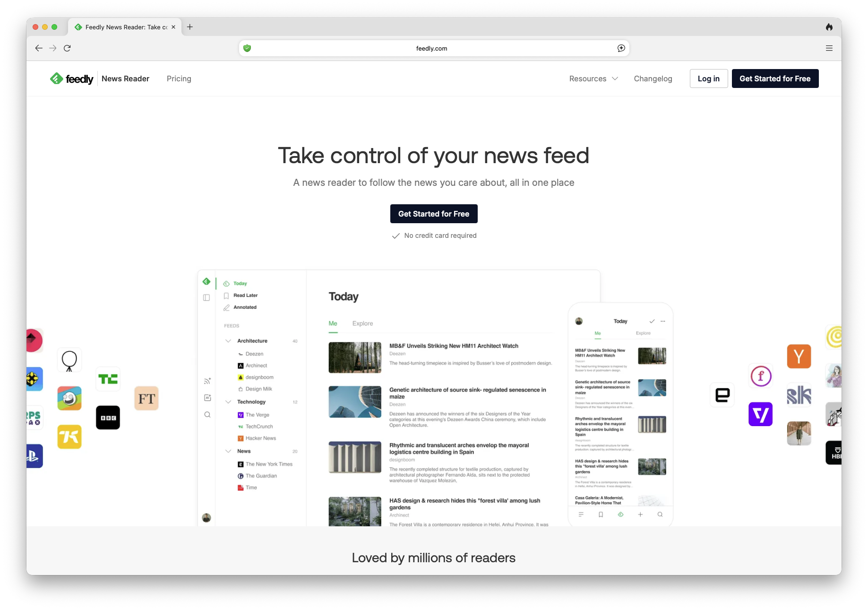The width and height of the screenshot is (868, 610).
Task: Switch to the Explore tab
Action: pyautogui.click(x=362, y=323)
